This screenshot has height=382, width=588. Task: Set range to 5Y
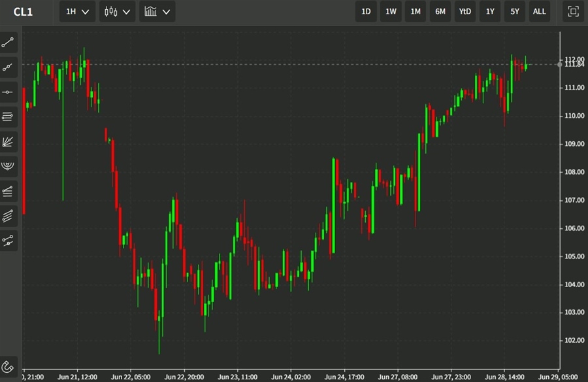[515, 12]
